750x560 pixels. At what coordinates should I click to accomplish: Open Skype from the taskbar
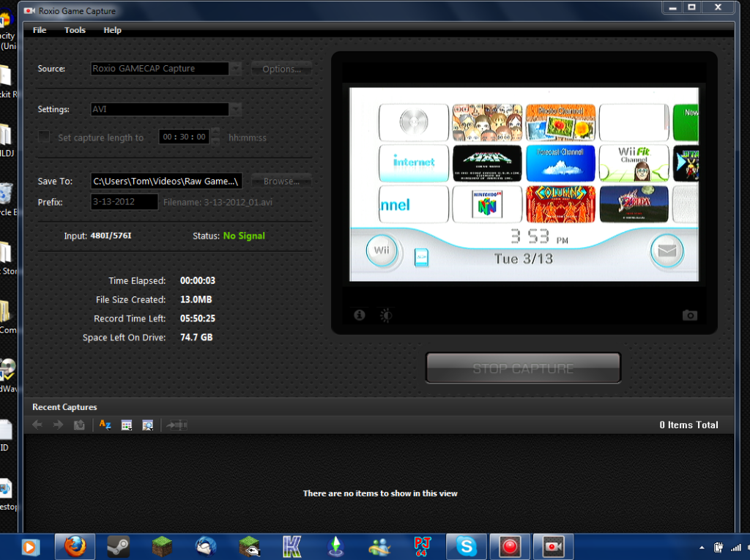tap(467, 547)
